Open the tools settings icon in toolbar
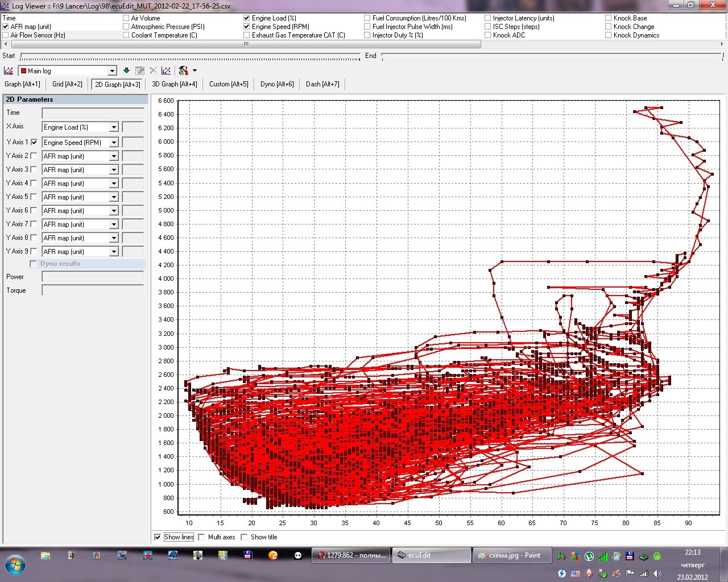The height and width of the screenshot is (582, 728). (183, 70)
